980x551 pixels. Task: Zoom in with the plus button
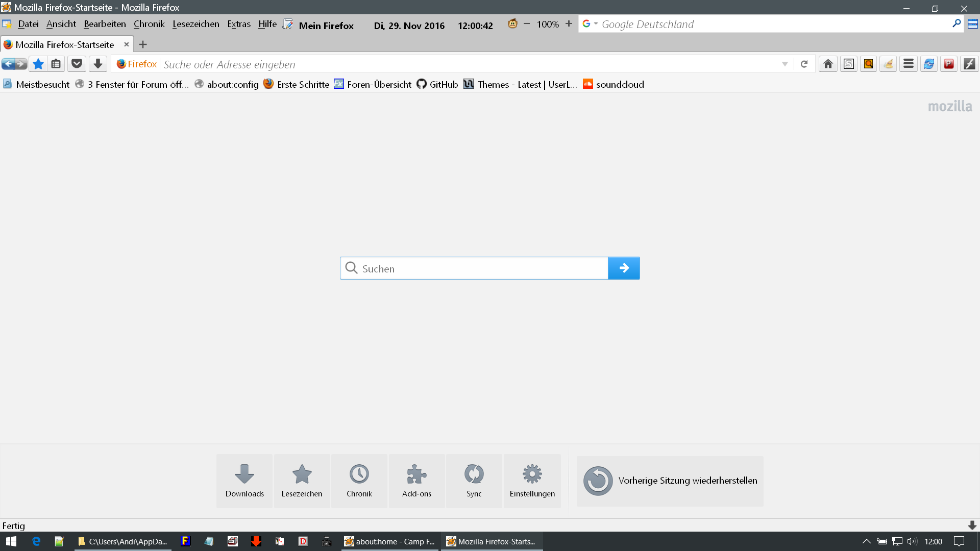point(569,24)
